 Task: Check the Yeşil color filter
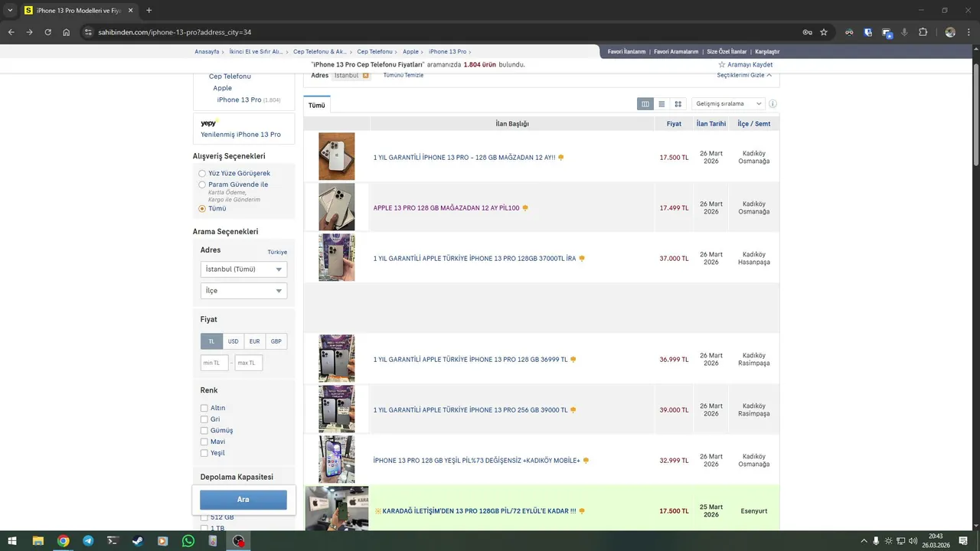point(204,453)
